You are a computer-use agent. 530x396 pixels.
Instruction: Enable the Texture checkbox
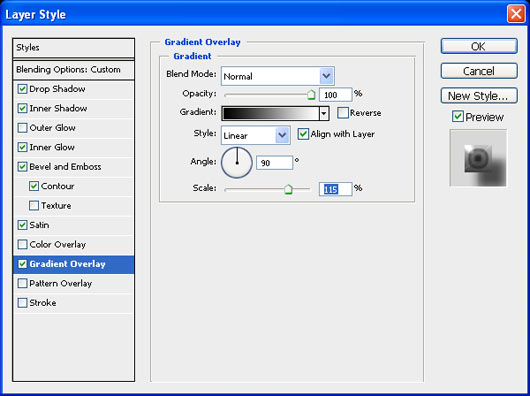click(34, 206)
